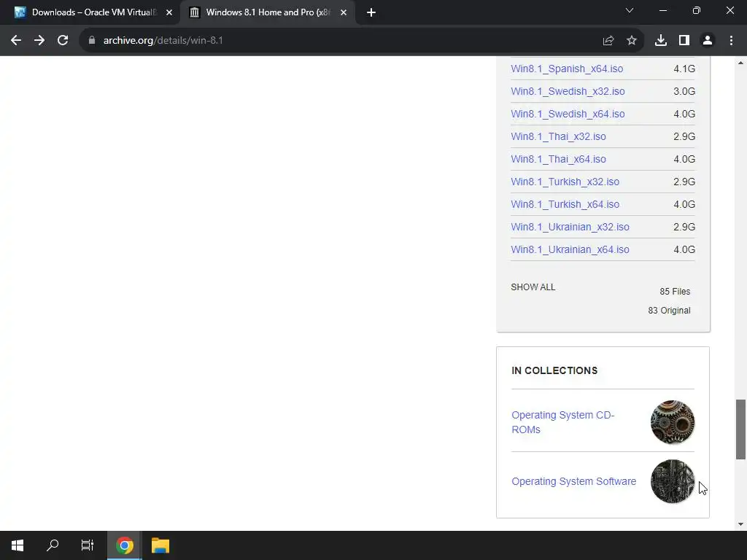Image resolution: width=747 pixels, height=560 pixels.
Task: Open the tab search chevron
Action: tap(630, 10)
